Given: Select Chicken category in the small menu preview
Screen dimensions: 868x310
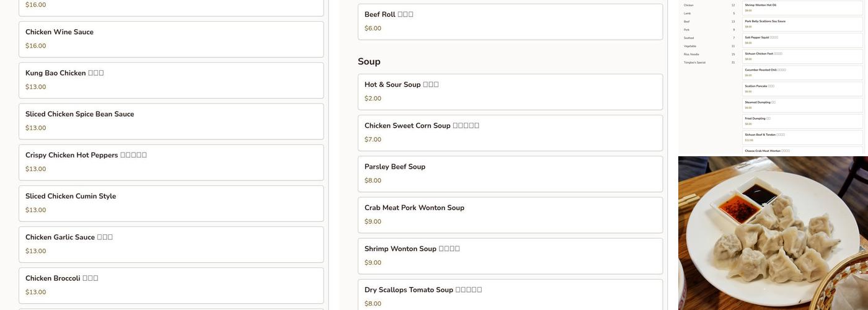Looking at the screenshot, I should tap(689, 5).
